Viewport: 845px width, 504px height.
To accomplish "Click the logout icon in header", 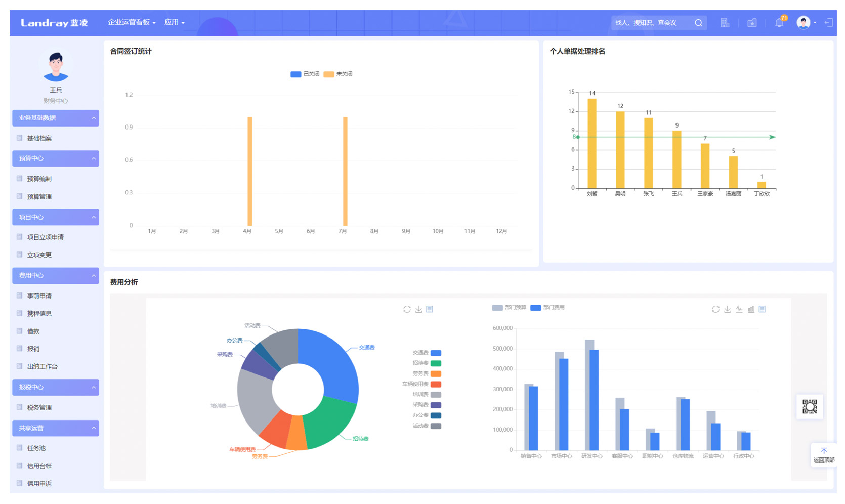I will (828, 22).
